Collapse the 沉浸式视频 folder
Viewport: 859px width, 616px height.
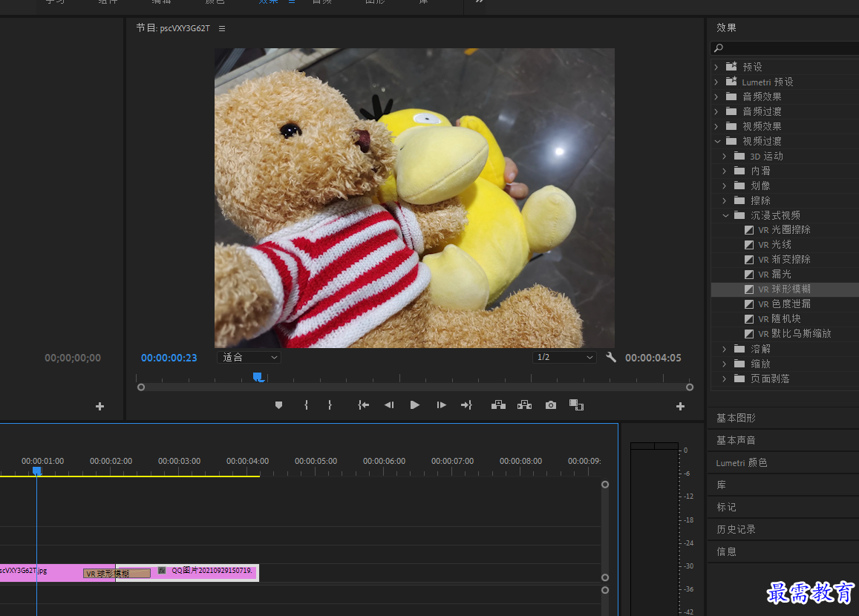coord(725,215)
